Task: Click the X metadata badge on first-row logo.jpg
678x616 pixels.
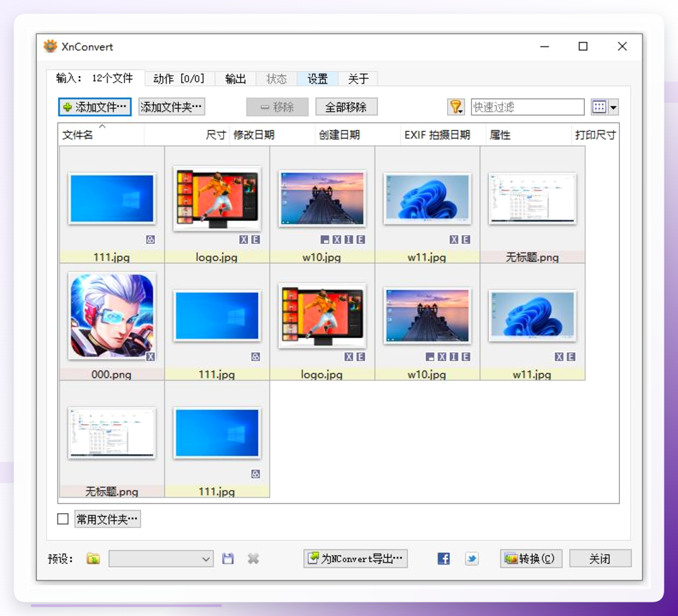Action: coord(243,239)
